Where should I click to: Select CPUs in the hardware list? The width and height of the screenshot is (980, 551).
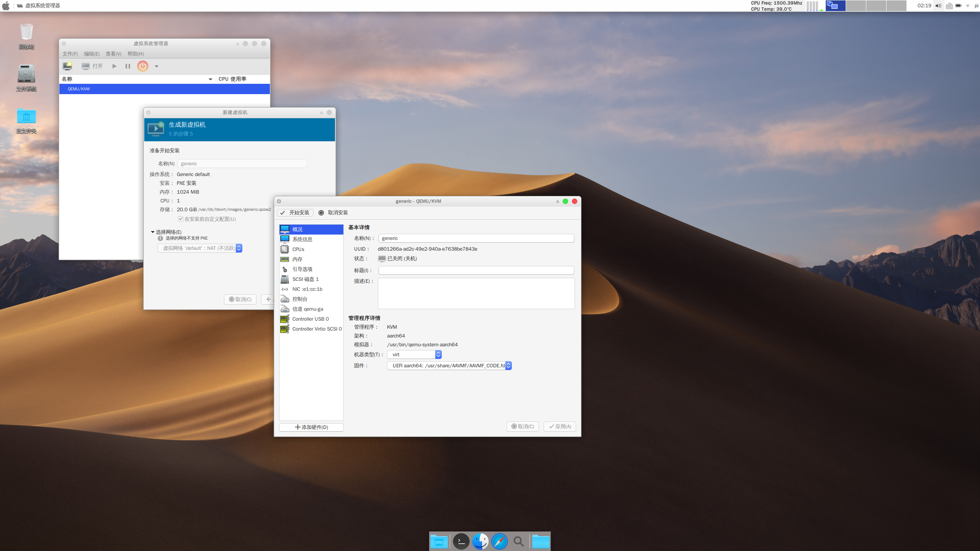[311, 249]
